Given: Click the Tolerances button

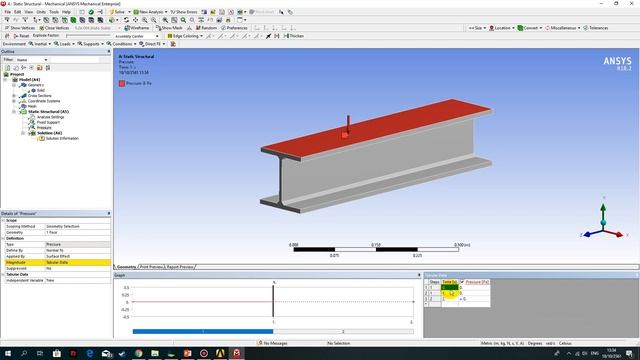Looking at the screenshot, I should point(596,28).
